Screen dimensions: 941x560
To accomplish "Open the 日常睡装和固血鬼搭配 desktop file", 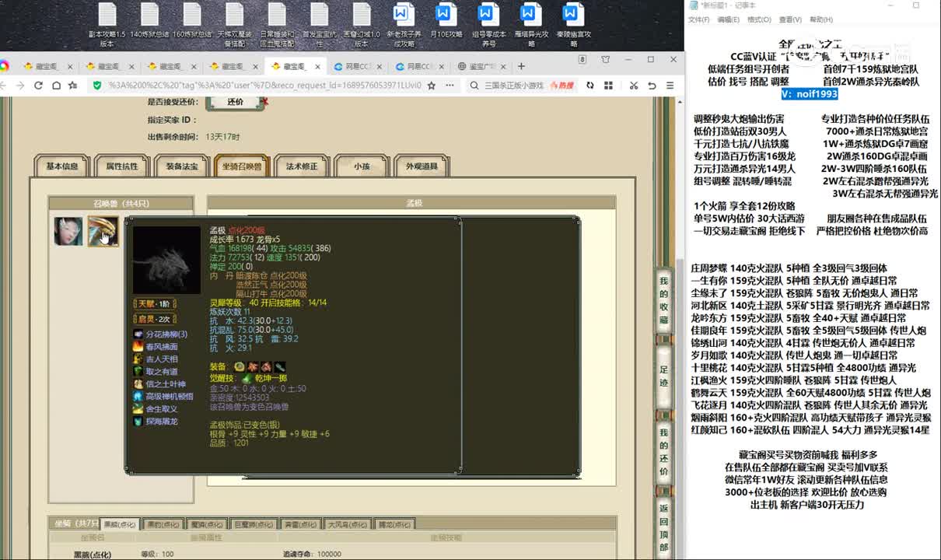I will click(x=277, y=24).
